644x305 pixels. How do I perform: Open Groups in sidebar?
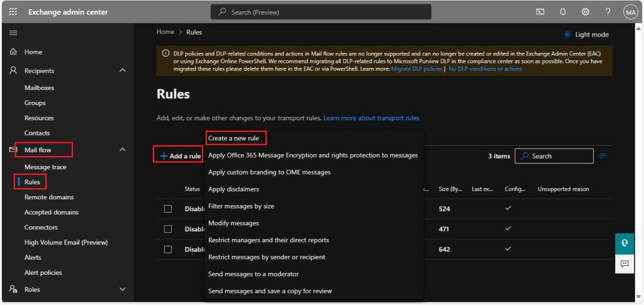click(35, 103)
